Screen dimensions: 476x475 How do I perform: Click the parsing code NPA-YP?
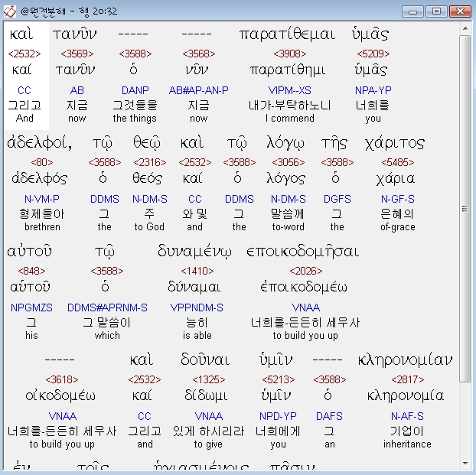pos(373,90)
